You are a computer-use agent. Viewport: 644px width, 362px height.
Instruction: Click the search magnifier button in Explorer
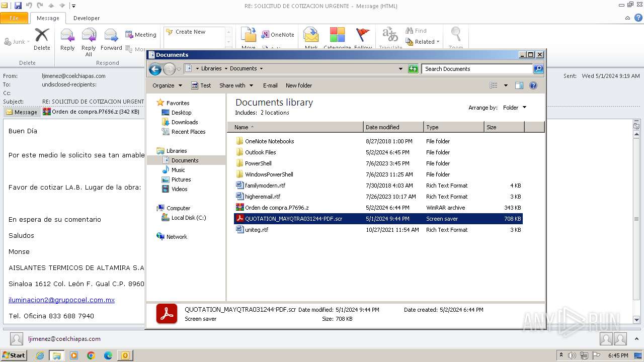(538, 69)
